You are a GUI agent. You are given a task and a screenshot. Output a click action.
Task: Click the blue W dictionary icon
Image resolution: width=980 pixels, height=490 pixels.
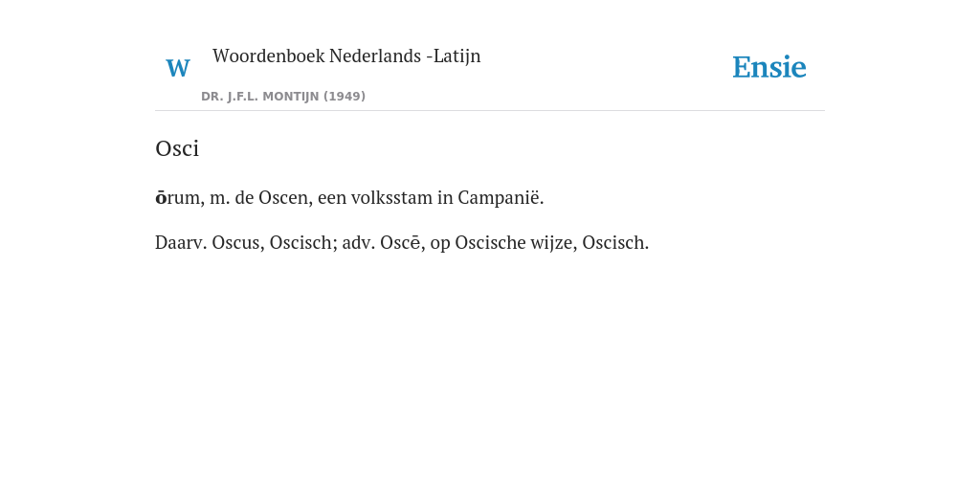178,68
